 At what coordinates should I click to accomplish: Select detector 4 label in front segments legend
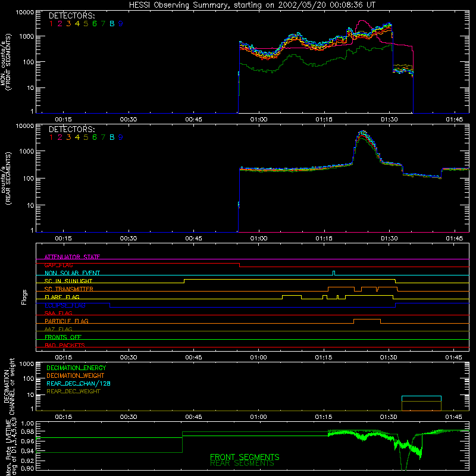(x=77, y=23)
